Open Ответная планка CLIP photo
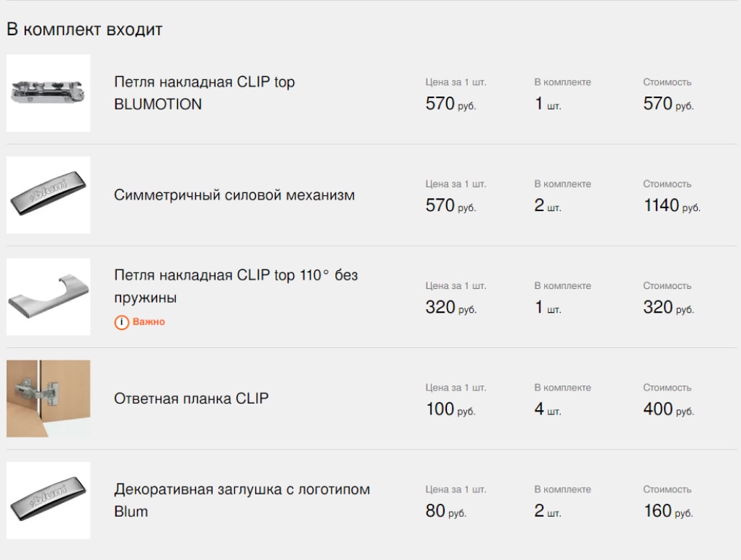The height and width of the screenshot is (560, 741). [48, 399]
